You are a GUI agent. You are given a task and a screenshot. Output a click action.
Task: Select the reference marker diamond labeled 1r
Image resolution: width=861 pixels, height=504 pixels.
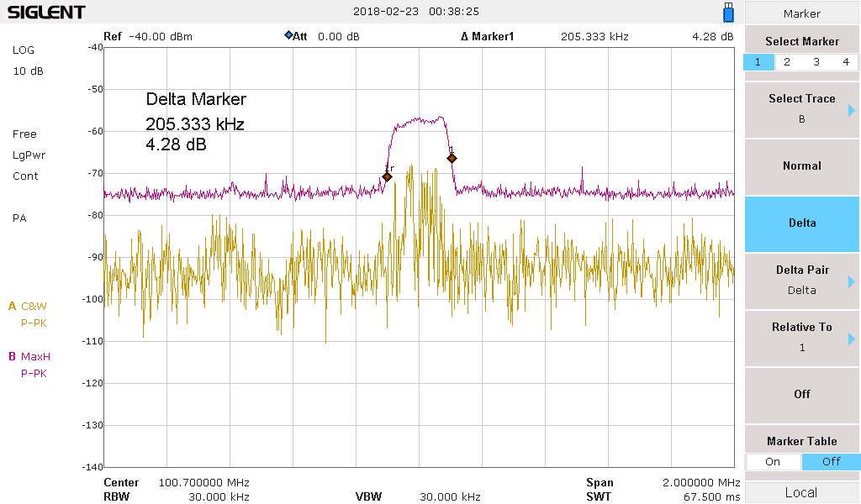click(x=387, y=176)
